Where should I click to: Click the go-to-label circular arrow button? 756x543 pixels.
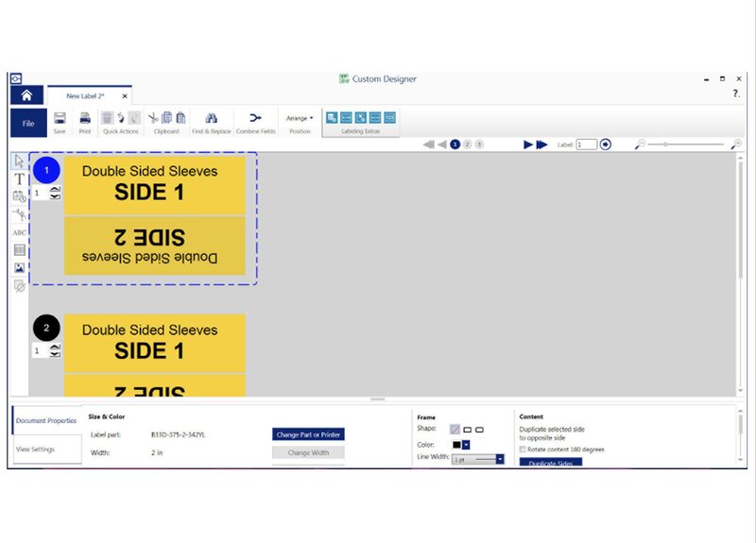[x=606, y=144]
